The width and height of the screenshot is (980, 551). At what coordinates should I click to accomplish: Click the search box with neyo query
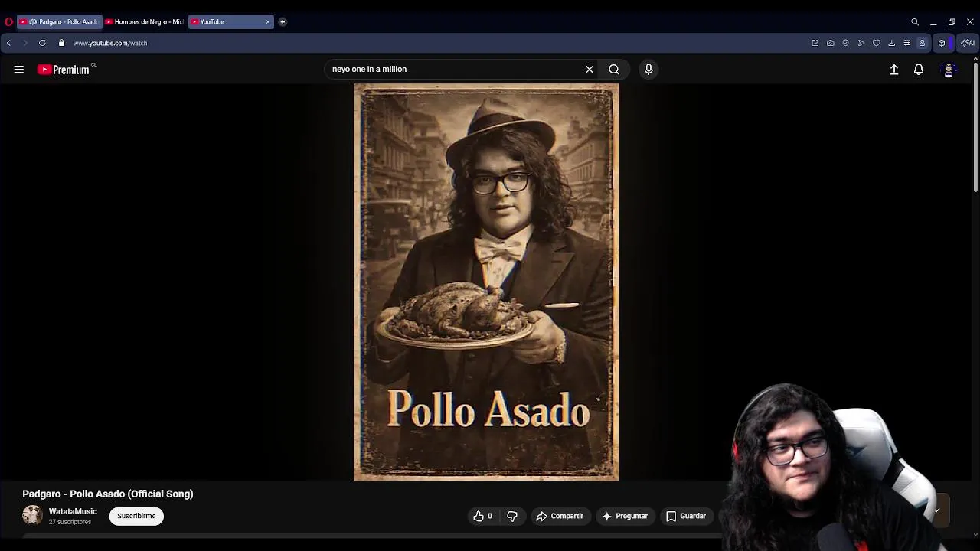click(x=456, y=69)
